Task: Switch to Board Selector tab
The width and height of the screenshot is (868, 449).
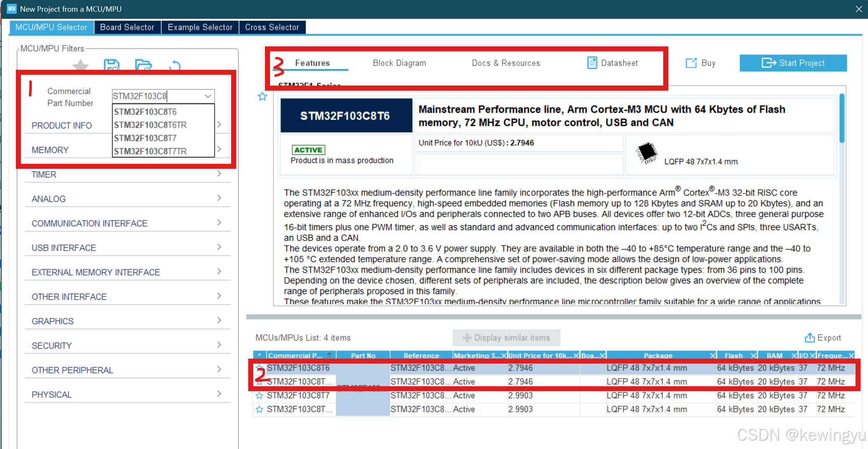Action: coord(127,27)
